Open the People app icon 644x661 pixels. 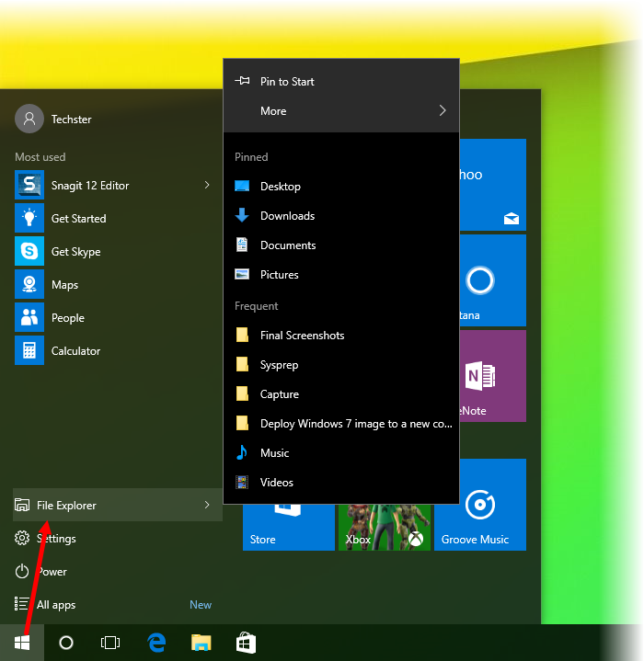(x=29, y=317)
